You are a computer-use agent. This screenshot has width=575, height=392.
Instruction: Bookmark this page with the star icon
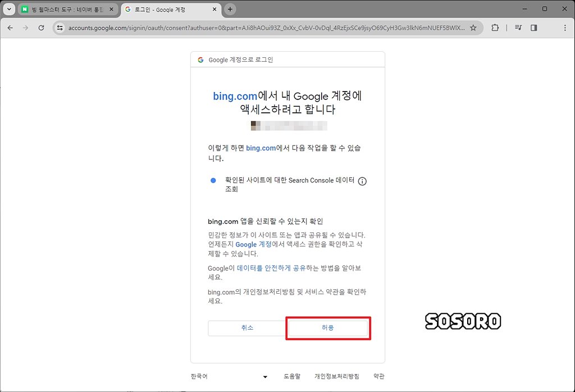point(473,28)
